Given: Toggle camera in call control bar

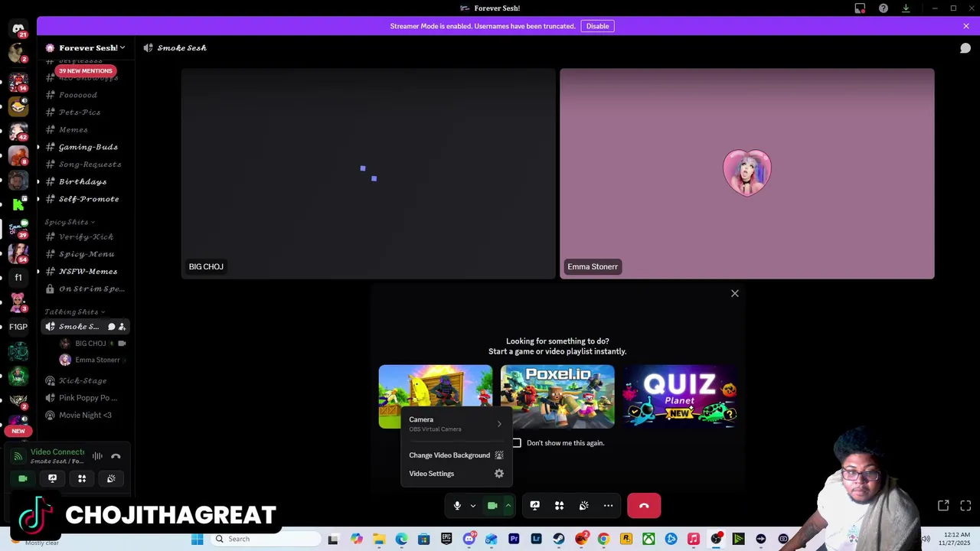Looking at the screenshot, I should 492,506.
